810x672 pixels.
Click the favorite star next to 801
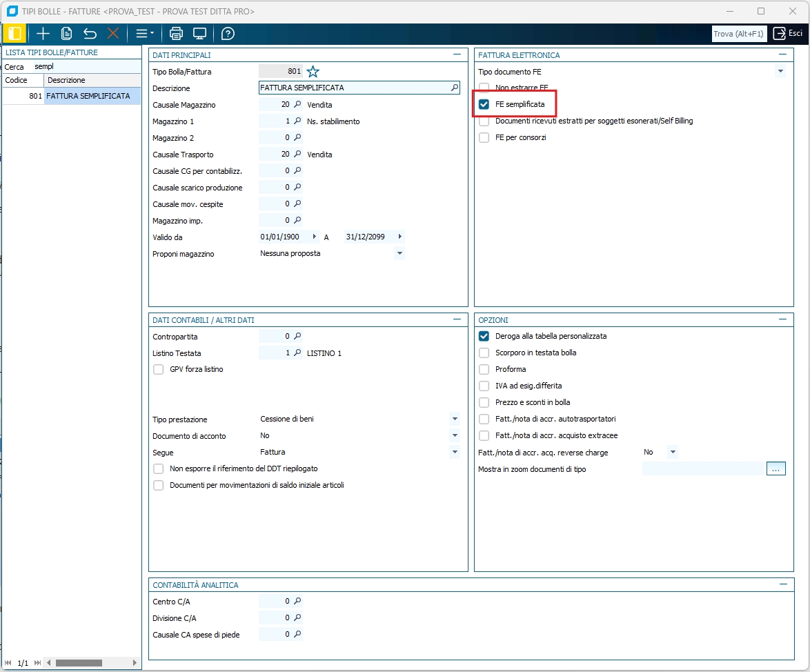313,72
